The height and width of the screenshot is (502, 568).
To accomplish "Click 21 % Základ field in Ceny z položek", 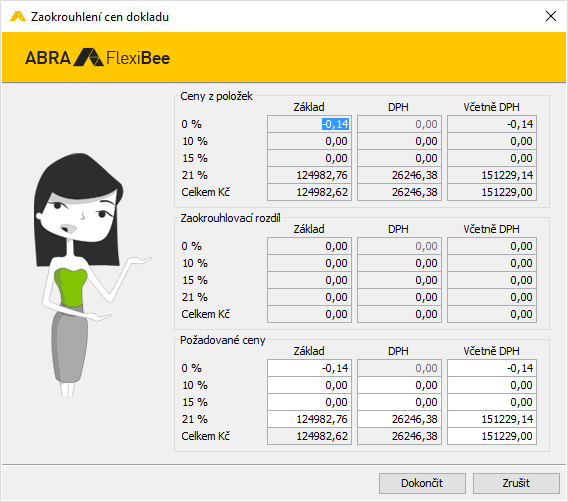I will (309, 175).
